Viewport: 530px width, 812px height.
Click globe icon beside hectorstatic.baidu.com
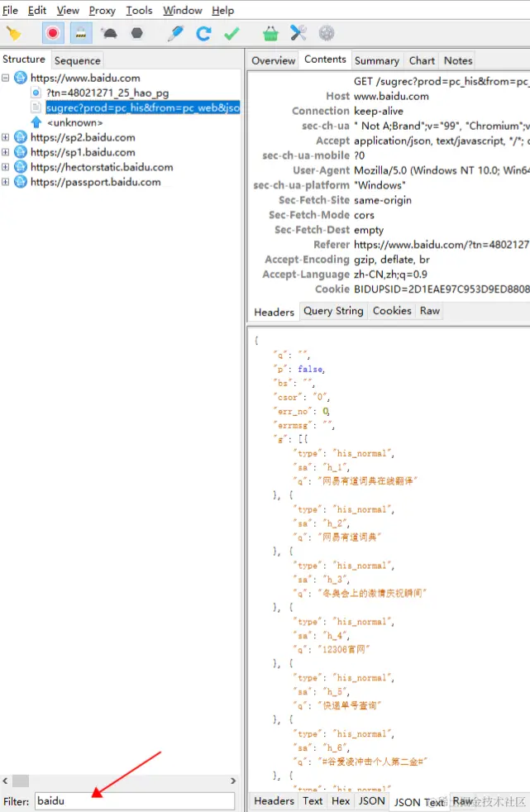click(20, 167)
